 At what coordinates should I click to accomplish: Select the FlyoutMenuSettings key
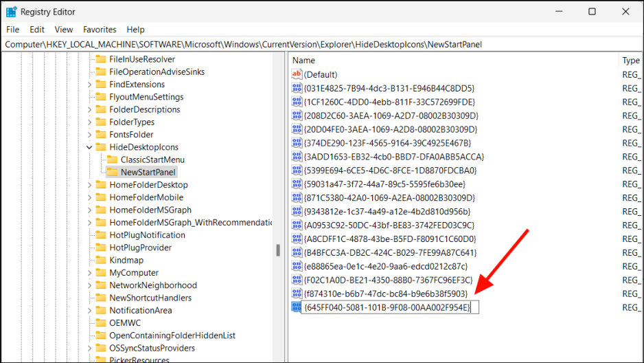[x=146, y=97]
